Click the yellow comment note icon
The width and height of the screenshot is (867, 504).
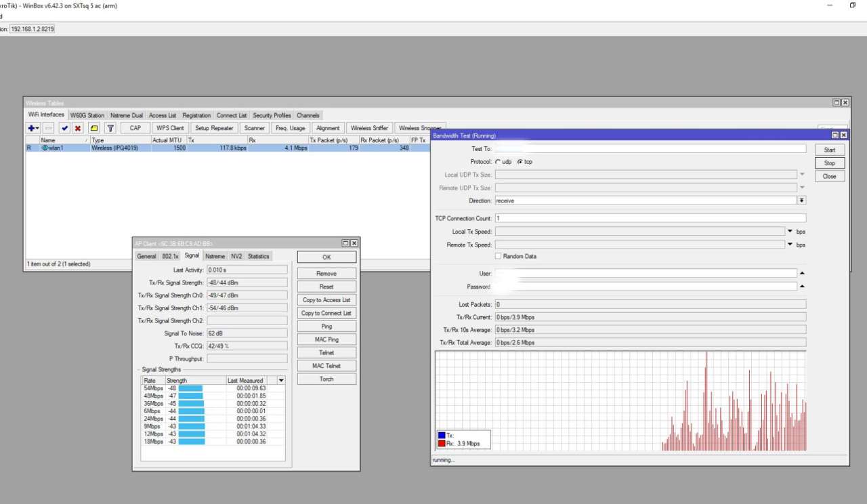click(x=94, y=128)
